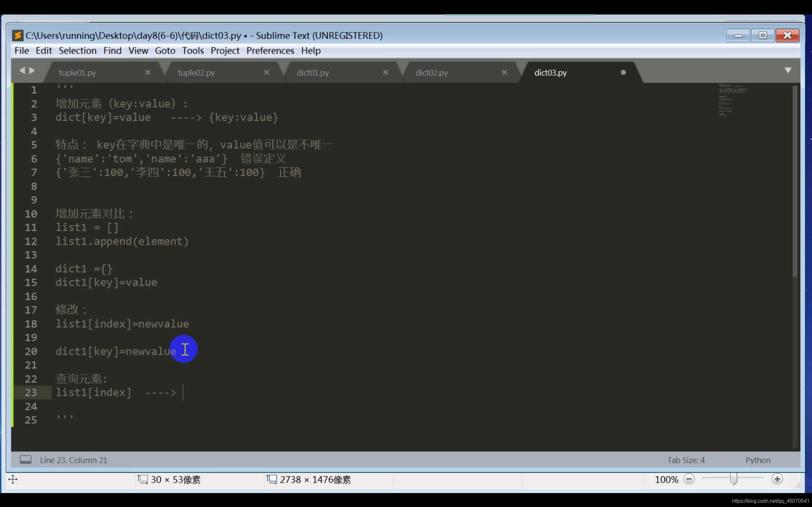Image resolution: width=812 pixels, height=507 pixels.
Task: Click the code minimap thumbnail
Action: click(x=733, y=100)
